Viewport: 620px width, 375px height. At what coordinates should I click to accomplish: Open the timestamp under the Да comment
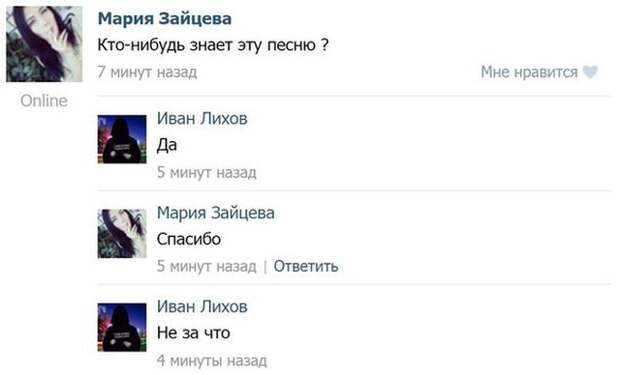[206, 172]
